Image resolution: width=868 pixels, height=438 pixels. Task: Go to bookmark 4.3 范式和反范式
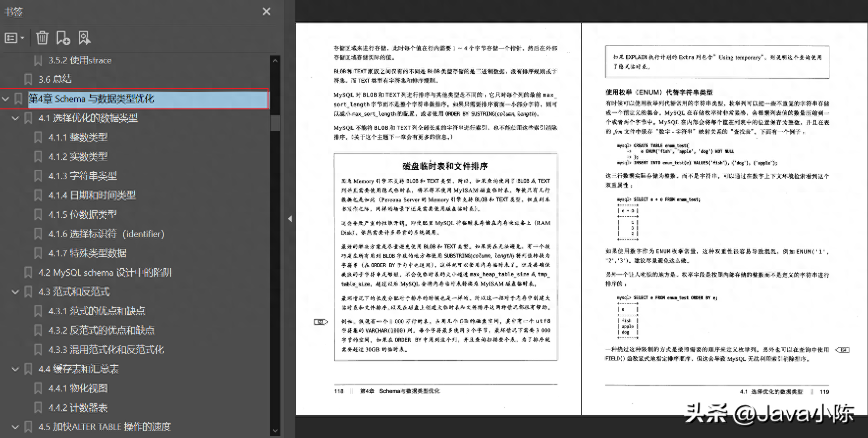point(74,292)
